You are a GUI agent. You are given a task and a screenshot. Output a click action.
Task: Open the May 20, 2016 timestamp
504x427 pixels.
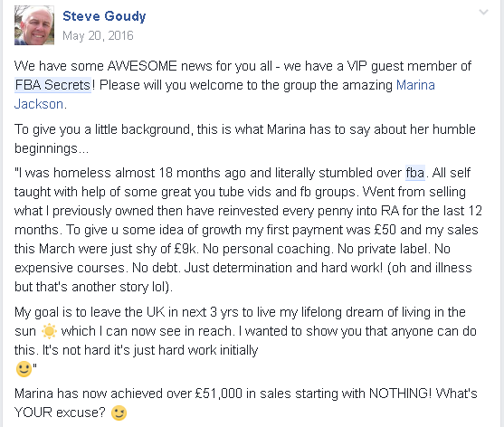click(x=98, y=35)
